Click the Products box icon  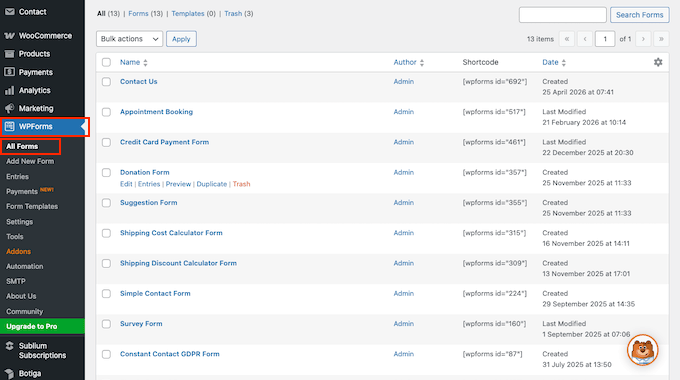click(10, 54)
